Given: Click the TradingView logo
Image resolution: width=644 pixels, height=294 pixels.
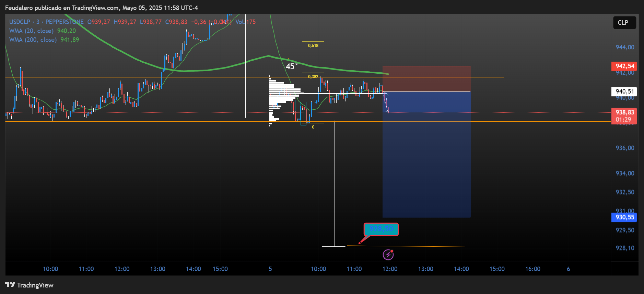Looking at the screenshot, I should pos(29,285).
